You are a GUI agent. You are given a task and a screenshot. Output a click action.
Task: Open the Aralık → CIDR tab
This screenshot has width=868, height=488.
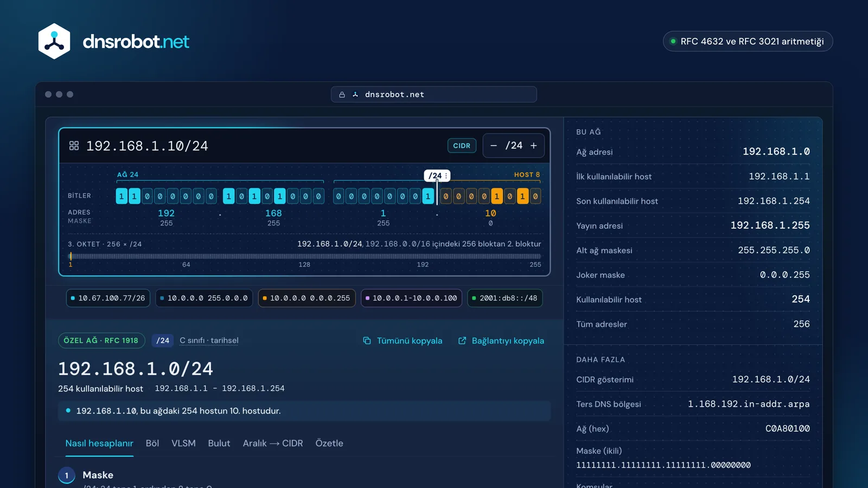[273, 444]
